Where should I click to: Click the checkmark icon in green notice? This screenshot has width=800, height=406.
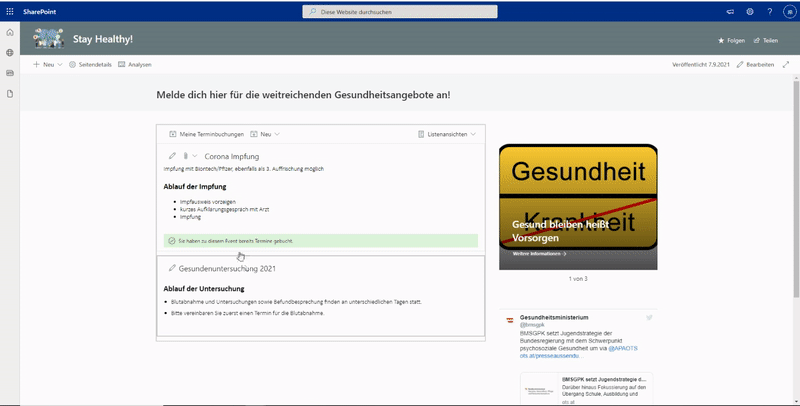point(172,241)
